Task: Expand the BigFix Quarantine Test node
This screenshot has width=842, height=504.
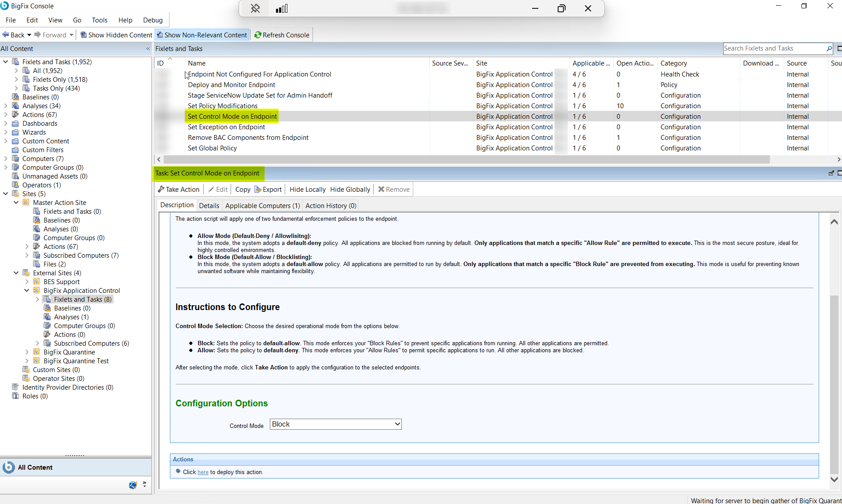Action: pos(27,361)
